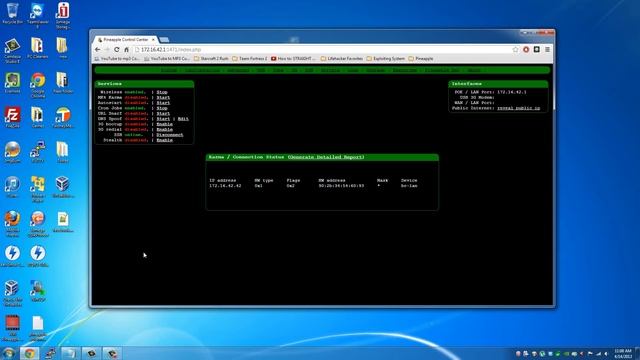Open the Mozilla Firefox desktop shortcut
Viewport: 640px width, 360px height.
[12, 224]
